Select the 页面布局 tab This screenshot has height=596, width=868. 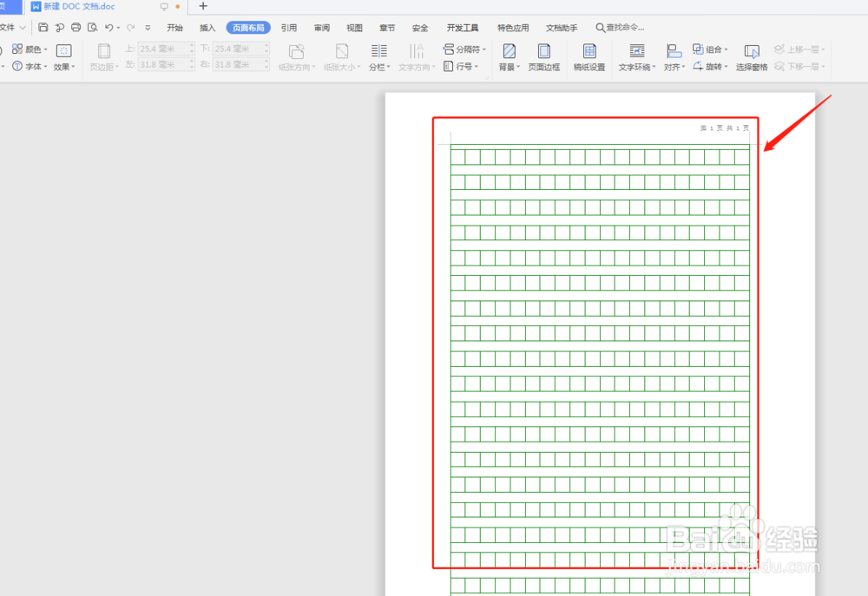click(248, 28)
